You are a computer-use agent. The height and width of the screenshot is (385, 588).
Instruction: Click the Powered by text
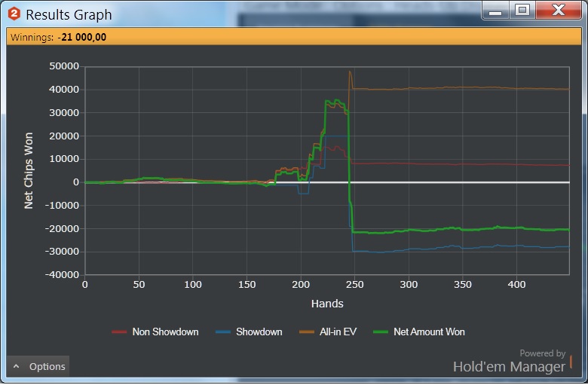click(x=542, y=353)
